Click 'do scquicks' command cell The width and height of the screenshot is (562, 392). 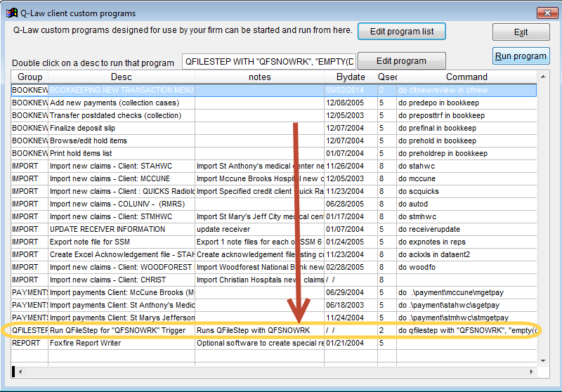[466, 191]
